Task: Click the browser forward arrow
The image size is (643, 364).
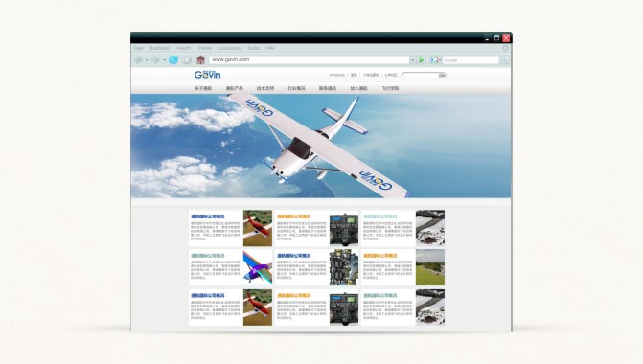Action: pos(155,60)
